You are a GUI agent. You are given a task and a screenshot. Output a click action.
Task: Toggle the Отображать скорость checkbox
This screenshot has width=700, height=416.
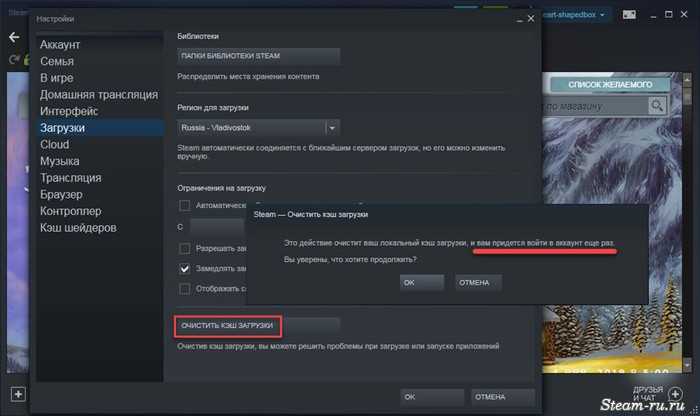coord(184,289)
